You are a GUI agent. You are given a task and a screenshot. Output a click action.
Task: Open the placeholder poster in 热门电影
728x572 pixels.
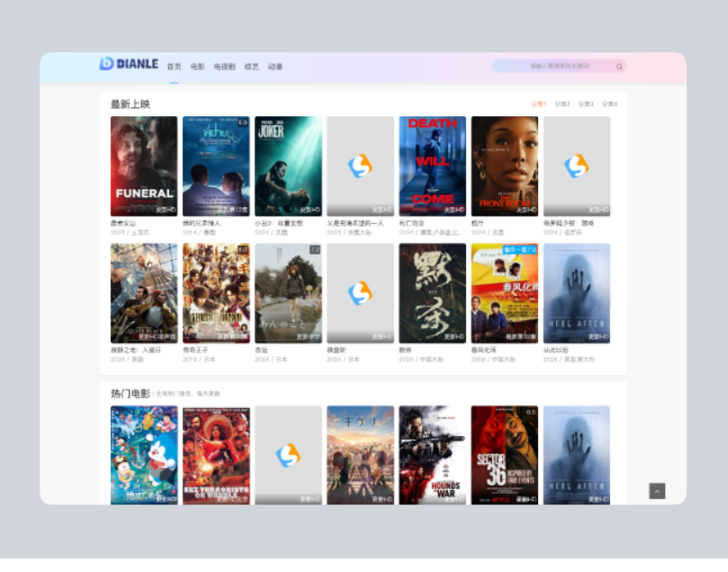[x=288, y=455]
